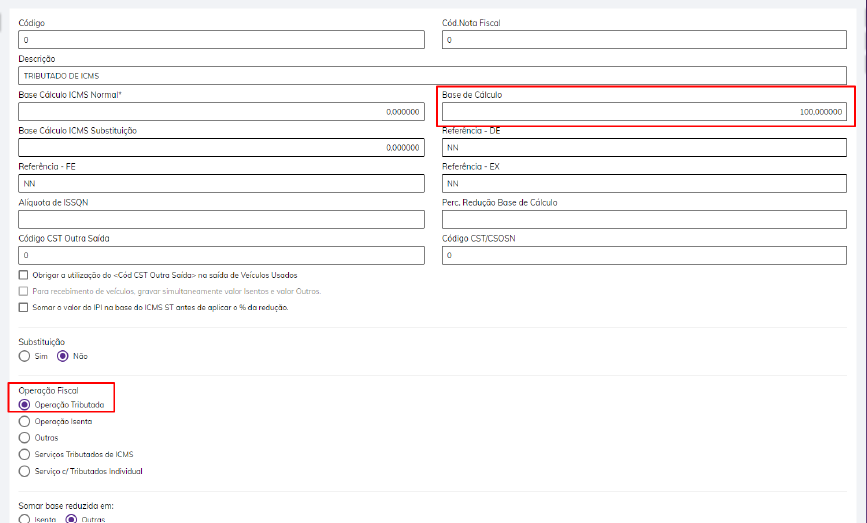Select the Outros option under Operação Fiscal
The width and height of the screenshot is (867, 523).
(25, 437)
